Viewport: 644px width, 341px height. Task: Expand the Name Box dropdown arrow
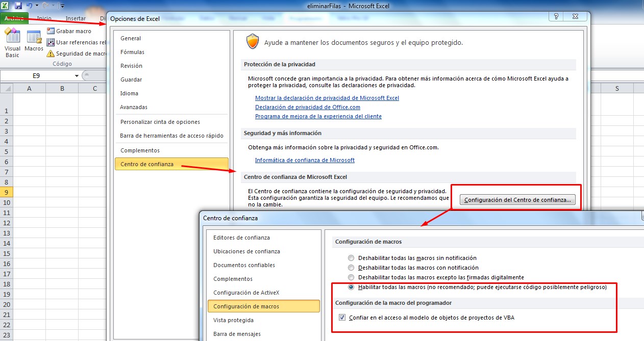click(77, 75)
